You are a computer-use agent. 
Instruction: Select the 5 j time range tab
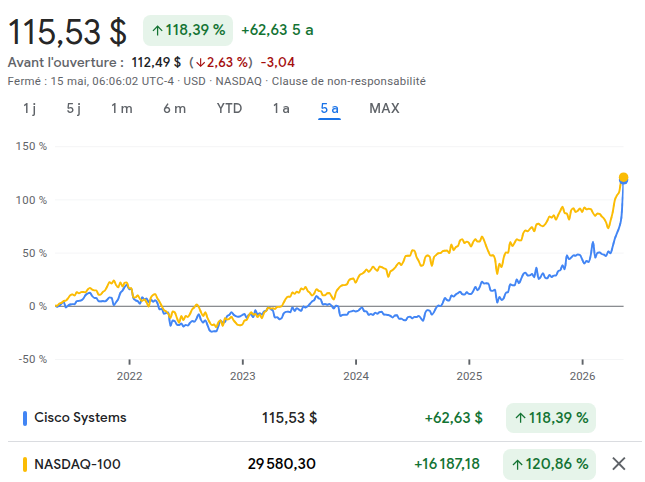coord(74,109)
